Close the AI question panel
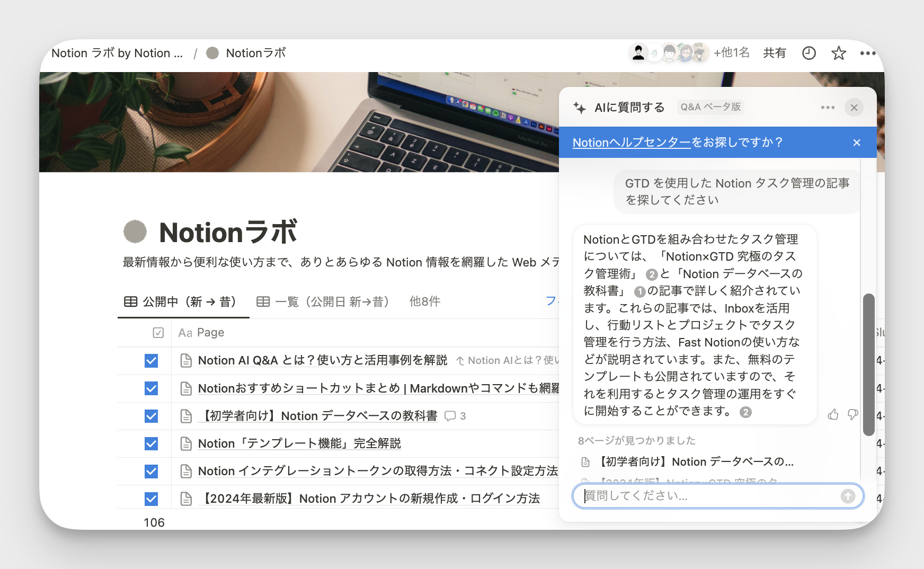This screenshot has height=569, width=924. pos(854,108)
